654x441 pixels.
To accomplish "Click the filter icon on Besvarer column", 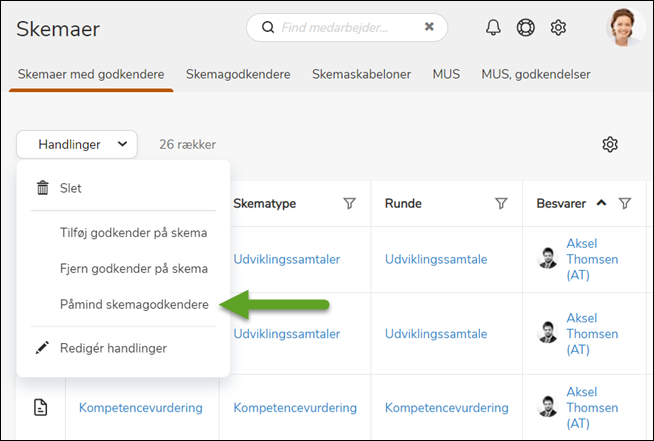I will [625, 204].
